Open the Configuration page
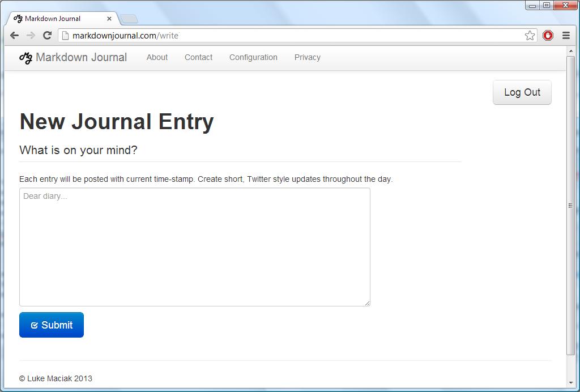The image size is (580, 392). (x=253, y=57)
